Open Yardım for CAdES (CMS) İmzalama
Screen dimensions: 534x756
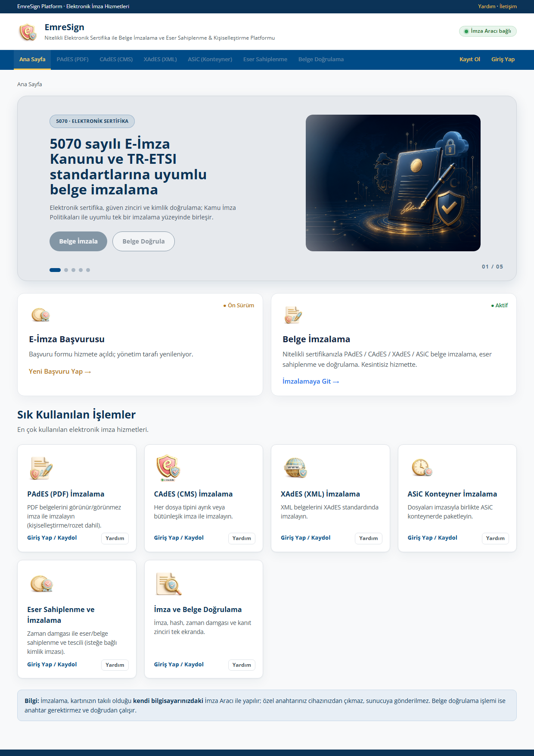242,538
